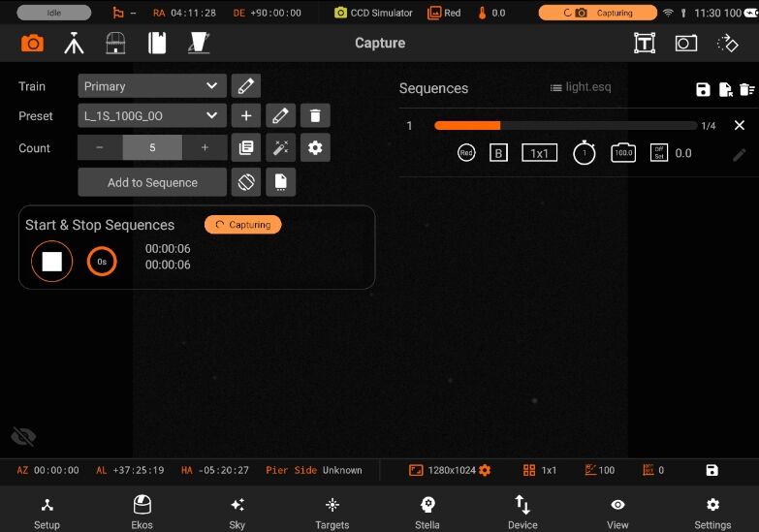Open the scheduler module icon beside the book icon
Image resolution: width=759 pixels, height=532 pixels.
199,44
